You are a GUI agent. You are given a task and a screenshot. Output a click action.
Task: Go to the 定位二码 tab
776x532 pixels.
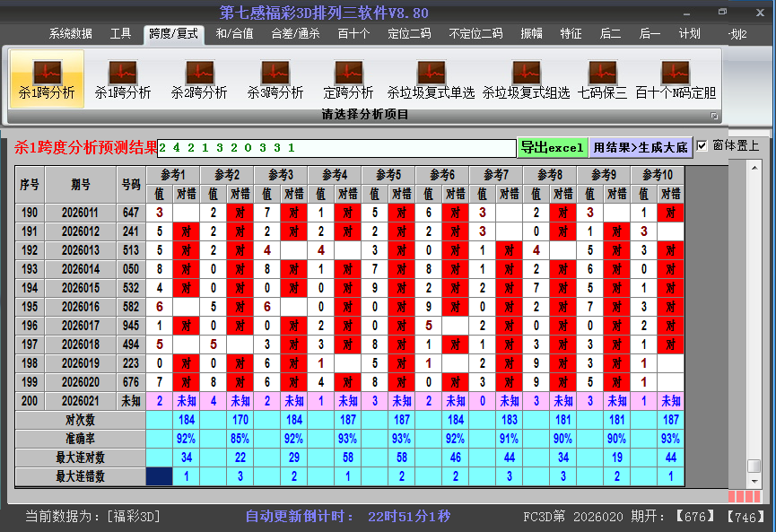[409, 34]
